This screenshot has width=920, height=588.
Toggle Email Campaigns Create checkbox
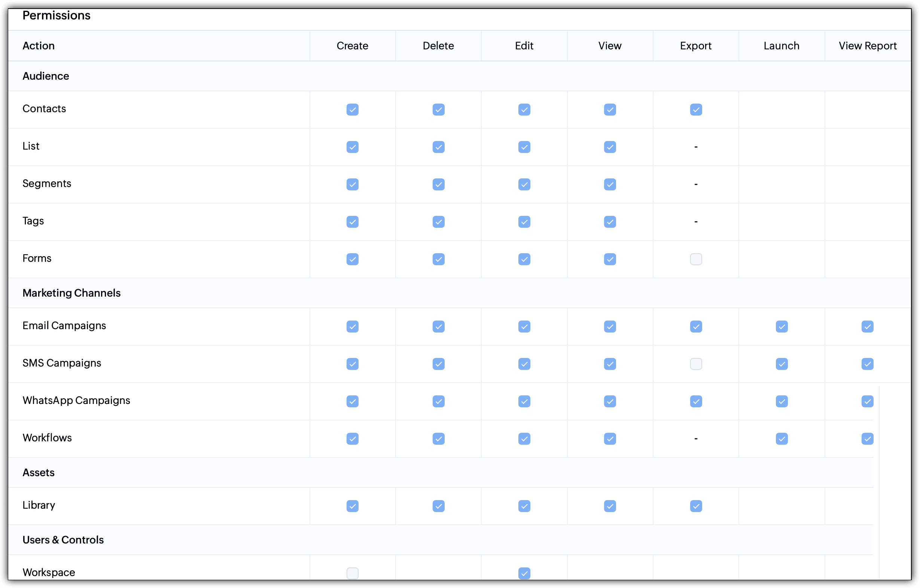coord(352,327)
